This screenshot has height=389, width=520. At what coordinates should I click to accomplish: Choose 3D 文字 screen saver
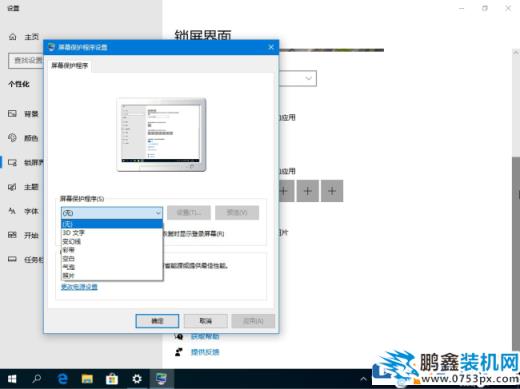[x=112, y=233]
